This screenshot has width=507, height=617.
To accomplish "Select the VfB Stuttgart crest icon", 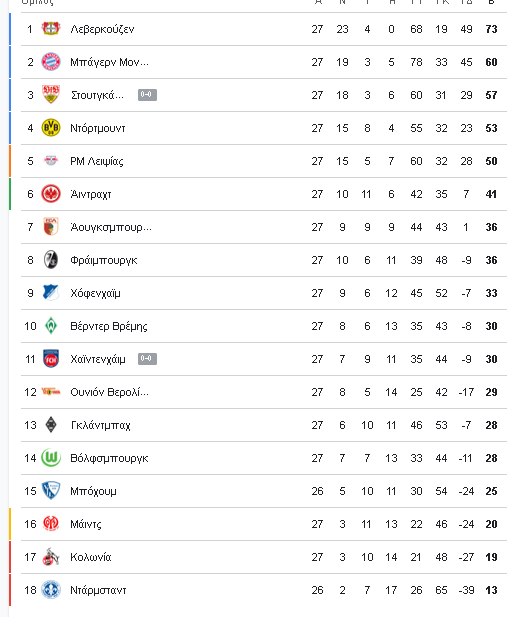I will click(x=51, y=94).
